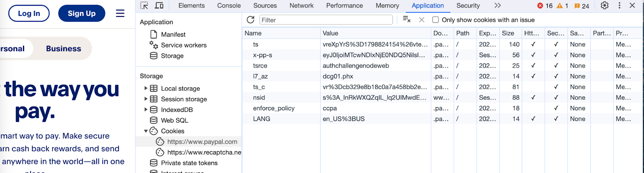This screenshot has width=644, height=173.
Task: Switch to the Memory tab
Action: (387, 6)
